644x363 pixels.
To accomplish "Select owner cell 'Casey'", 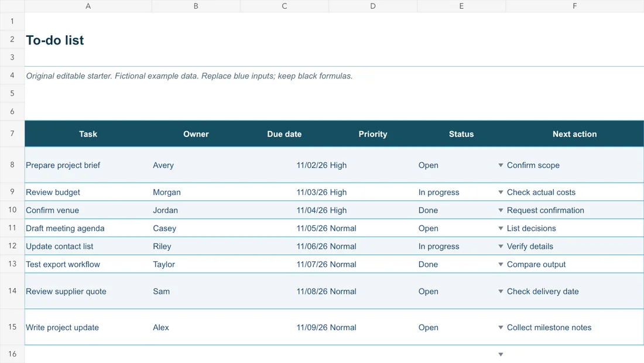I will (196, 228).
